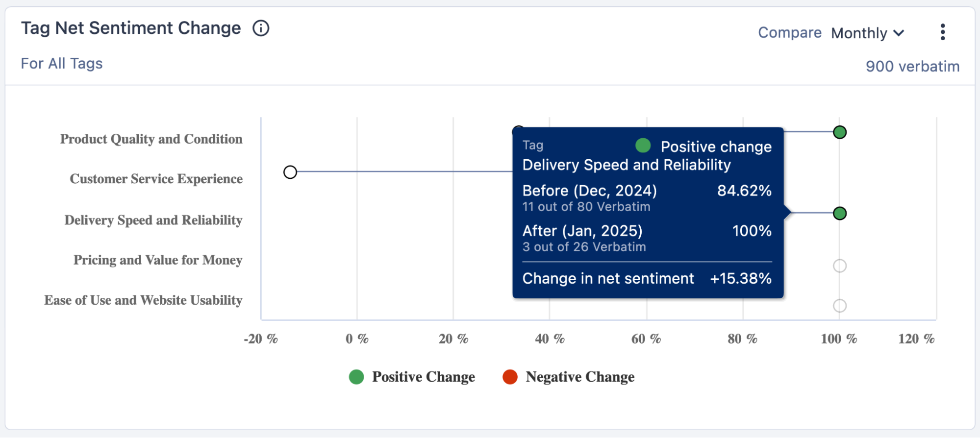Open the Compare selector
The height and width of the screenshot is (438, 980).
pos(790,33)
